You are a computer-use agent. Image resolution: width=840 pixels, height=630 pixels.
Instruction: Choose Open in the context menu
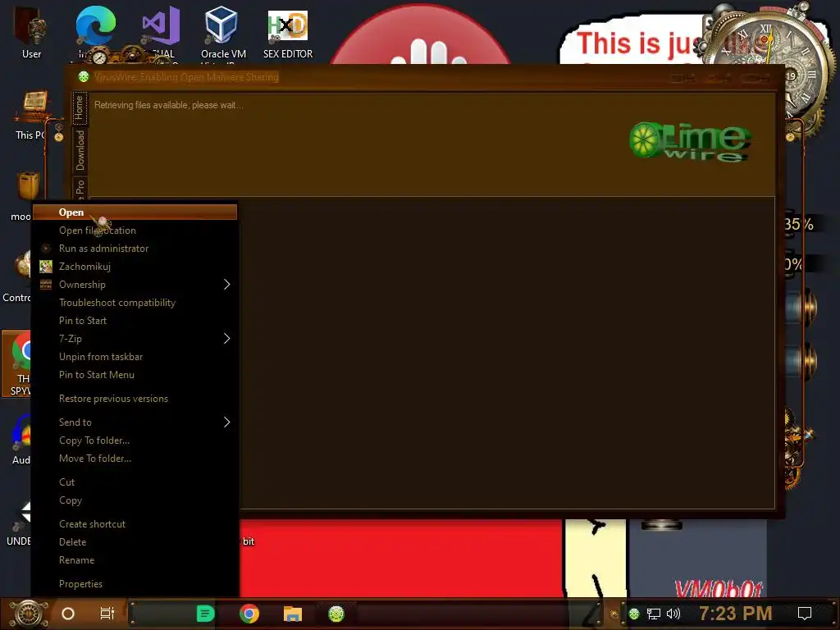tap(135, 212)
